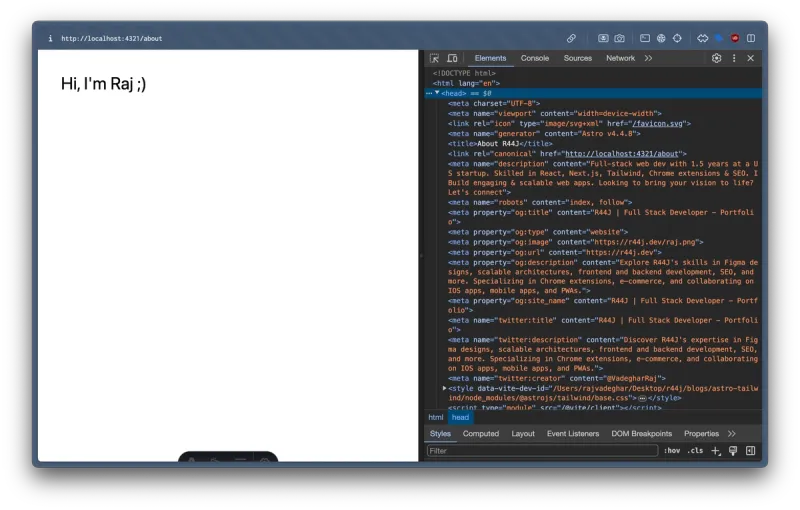
Task: Follow the /favicon.svg link
Action: click(657, 123)
